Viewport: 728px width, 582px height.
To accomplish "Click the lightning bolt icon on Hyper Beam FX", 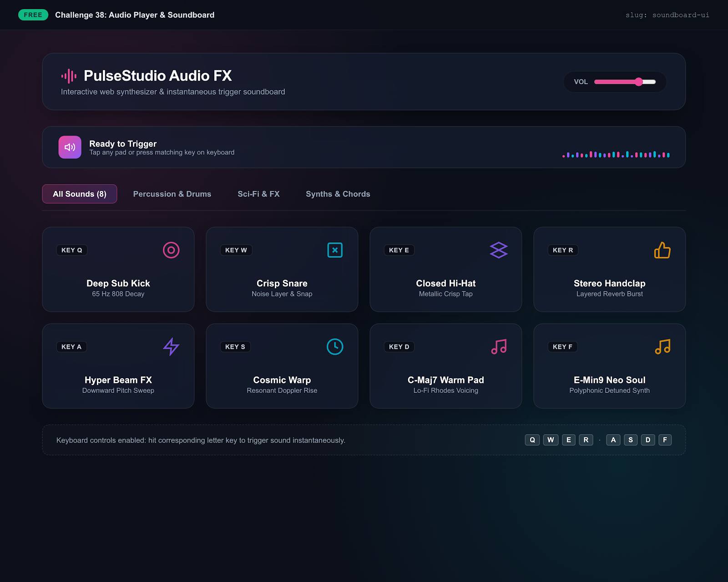I will tap(171, 347).
